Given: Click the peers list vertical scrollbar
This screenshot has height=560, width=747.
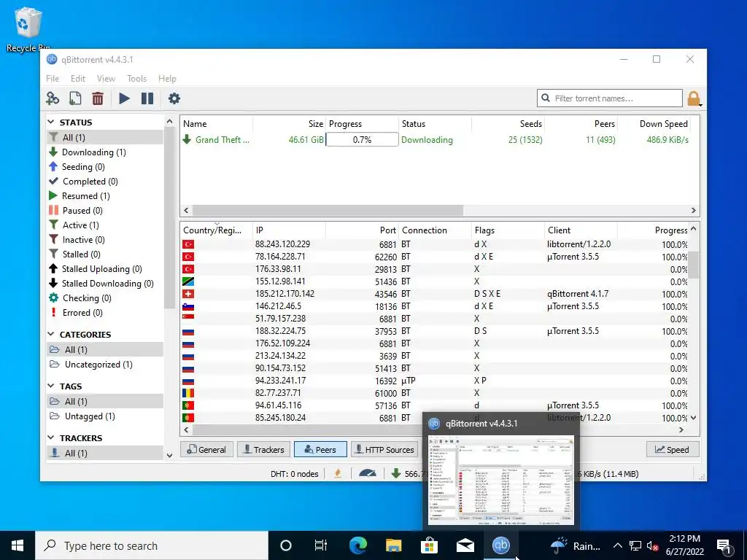Looking at the screenshot, I should click(x=694, y=265).
